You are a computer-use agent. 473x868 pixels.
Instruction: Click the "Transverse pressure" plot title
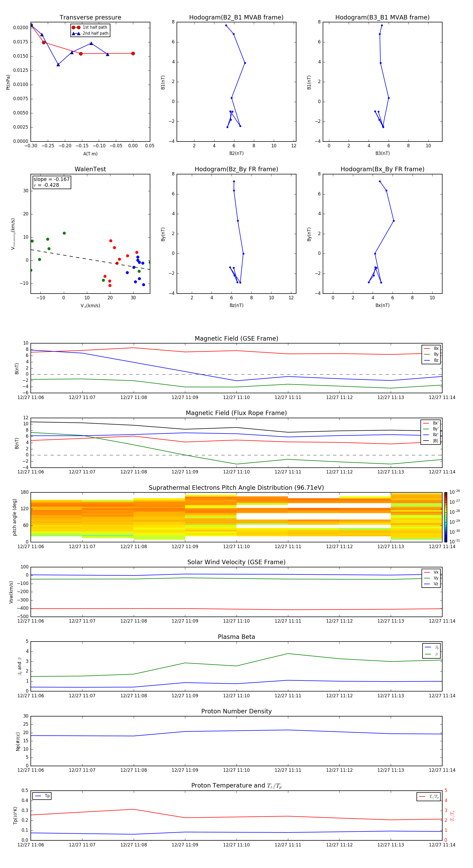[x=90, y=18]
